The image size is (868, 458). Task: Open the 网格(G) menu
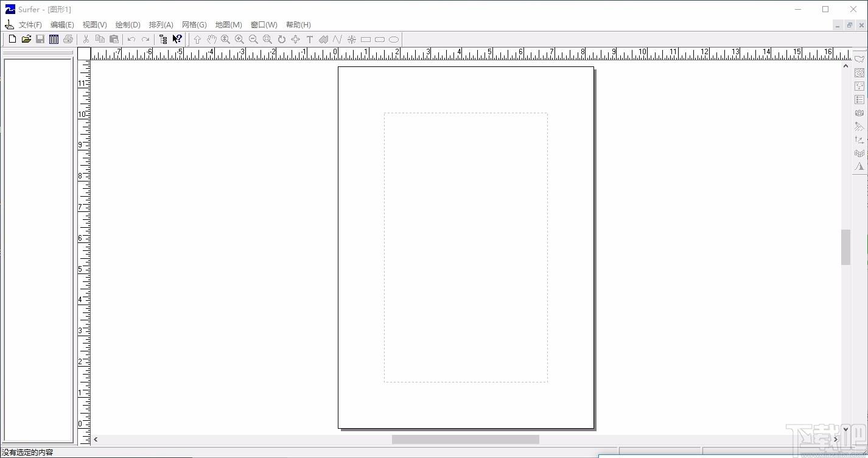[x=194, y=25]
